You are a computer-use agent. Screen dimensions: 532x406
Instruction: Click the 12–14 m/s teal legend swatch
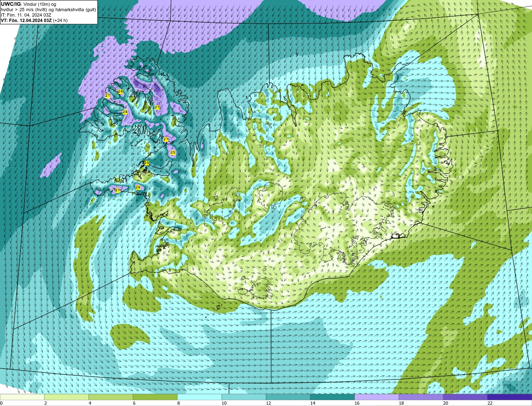pos(288,397)
